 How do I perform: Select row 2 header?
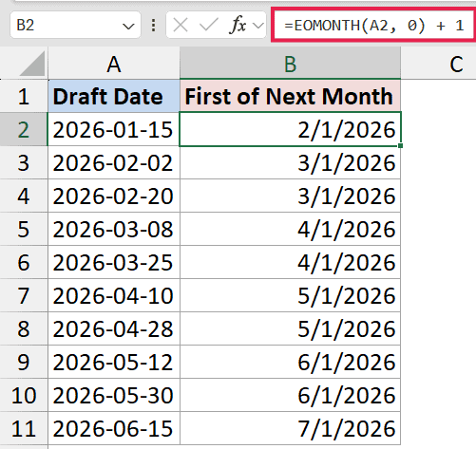[24, 129]
